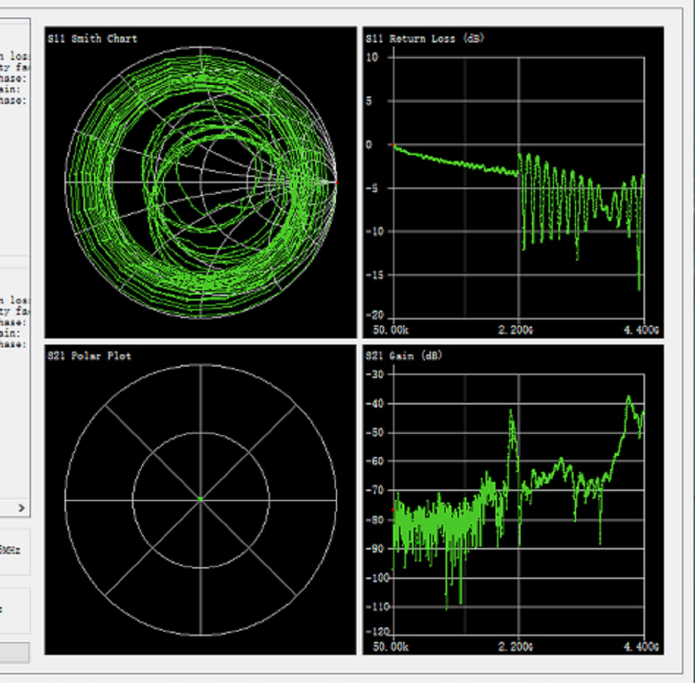The height and width of the screenshot is (683, 700).
Task: Click the S21 Gain graph trace
Action: (x=519, y=500)
